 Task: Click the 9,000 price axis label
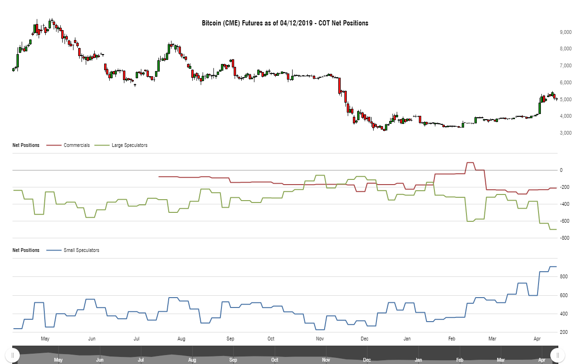click(565, 32)
